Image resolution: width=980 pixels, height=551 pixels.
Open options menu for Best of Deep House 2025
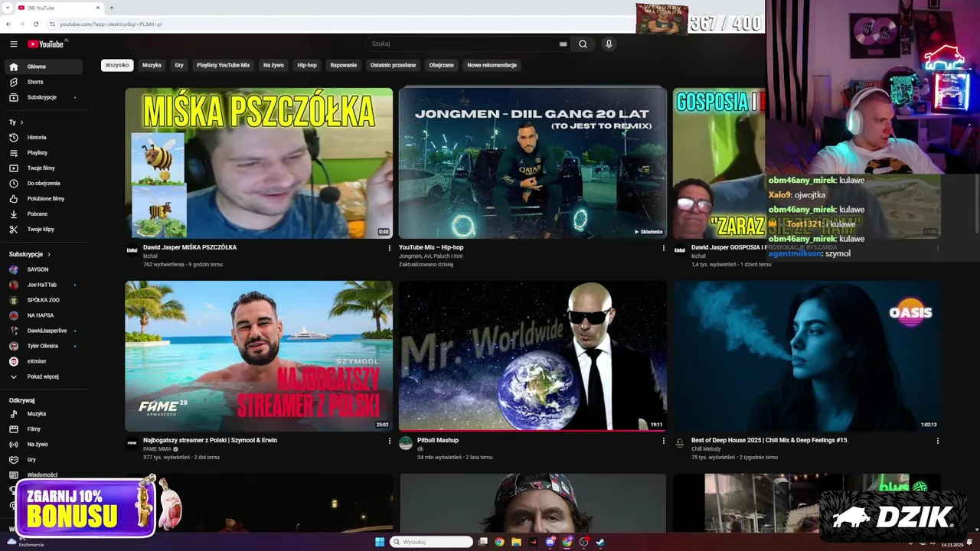pos(937,441)
